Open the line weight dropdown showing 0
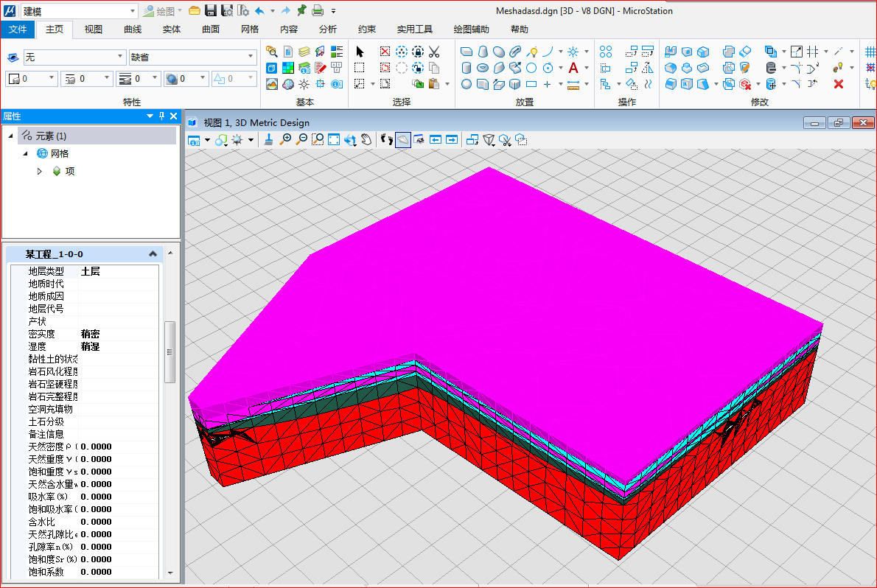Screen dimensions: 877x588 coord(154,78)
